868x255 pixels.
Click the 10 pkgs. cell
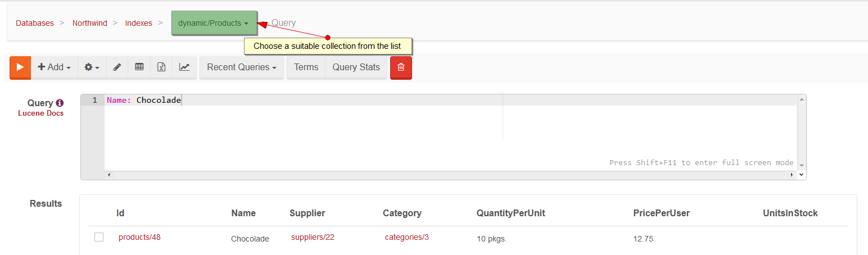point(492,239)
